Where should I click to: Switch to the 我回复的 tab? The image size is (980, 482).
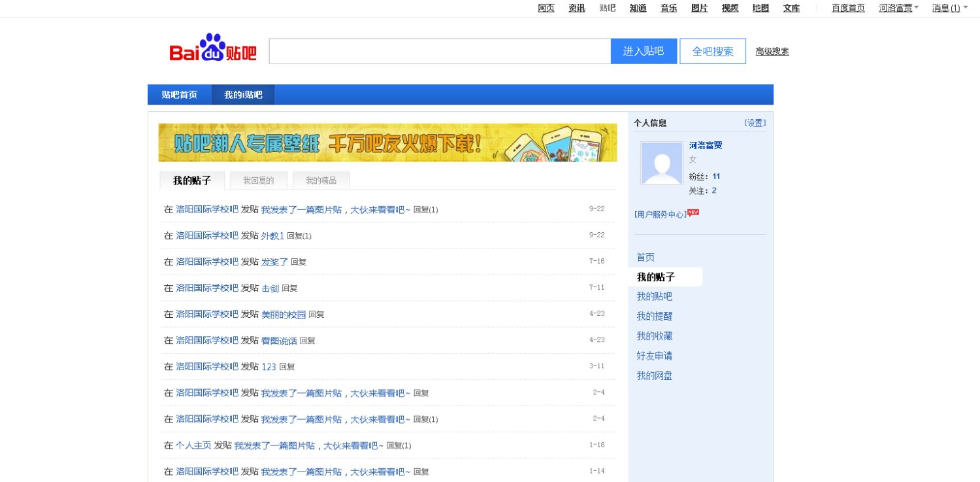coord(259,181)
